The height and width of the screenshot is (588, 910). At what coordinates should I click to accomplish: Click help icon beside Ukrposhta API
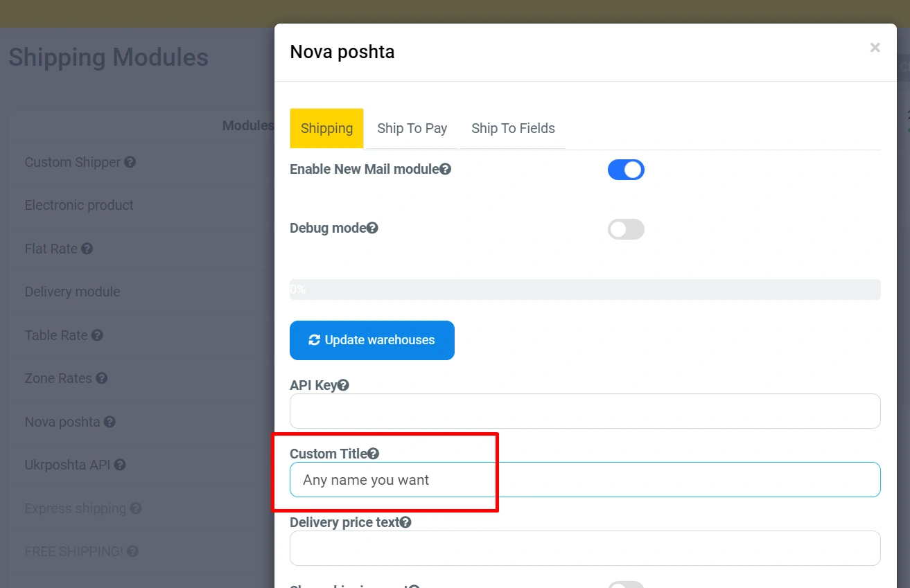(120, 465)
